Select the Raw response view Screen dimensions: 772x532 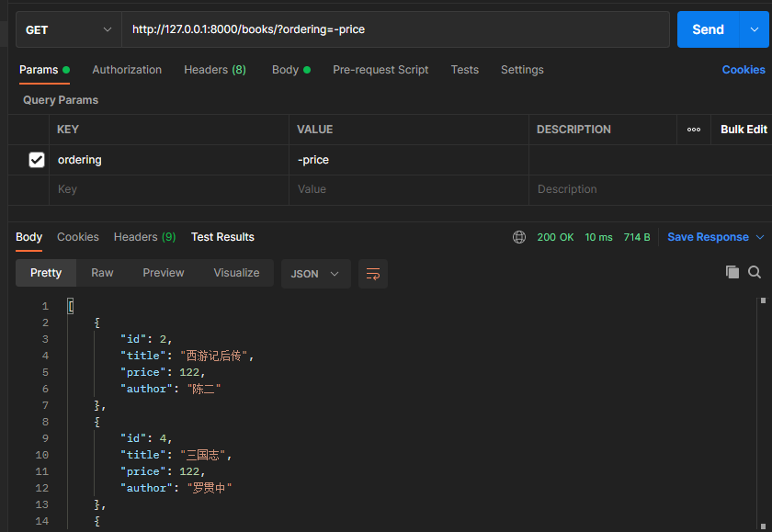(102, 273)
